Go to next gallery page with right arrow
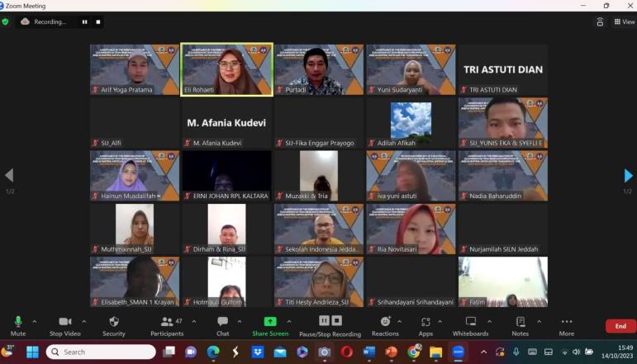Viewport: 637px width, 364px height. click(x=628, y=175)
